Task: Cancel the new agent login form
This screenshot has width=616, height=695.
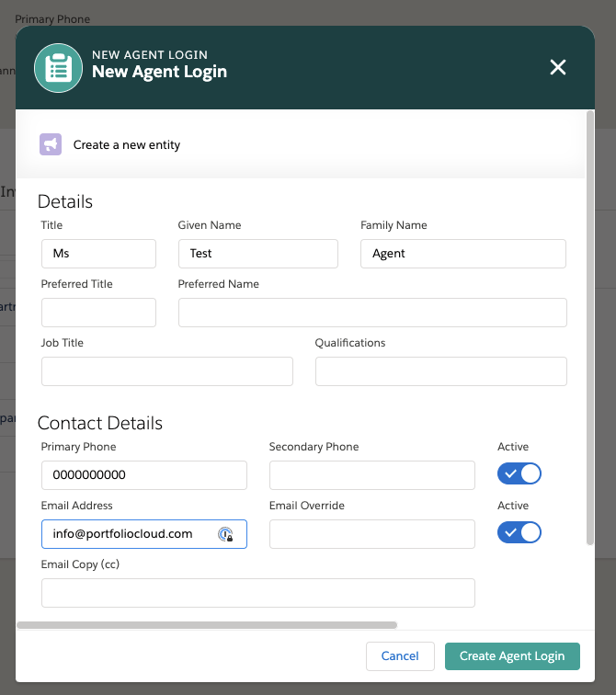Action: click(400, 655)
